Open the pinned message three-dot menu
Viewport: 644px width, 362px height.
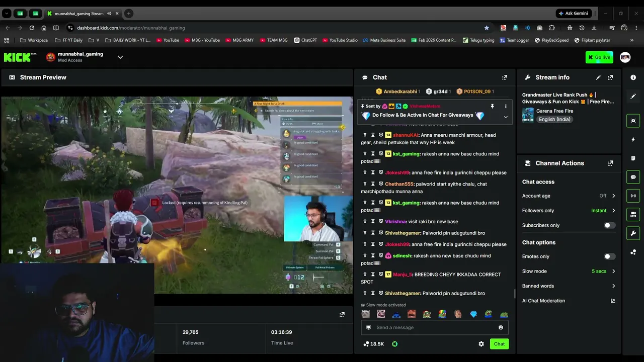506,106
